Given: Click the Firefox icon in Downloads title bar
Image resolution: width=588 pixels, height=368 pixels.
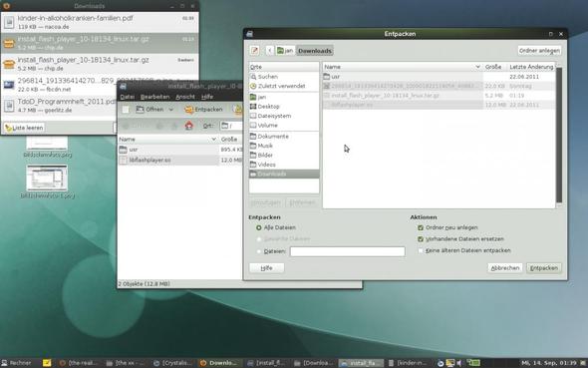Looking at the screenshot, I should [x=6, y=6].
